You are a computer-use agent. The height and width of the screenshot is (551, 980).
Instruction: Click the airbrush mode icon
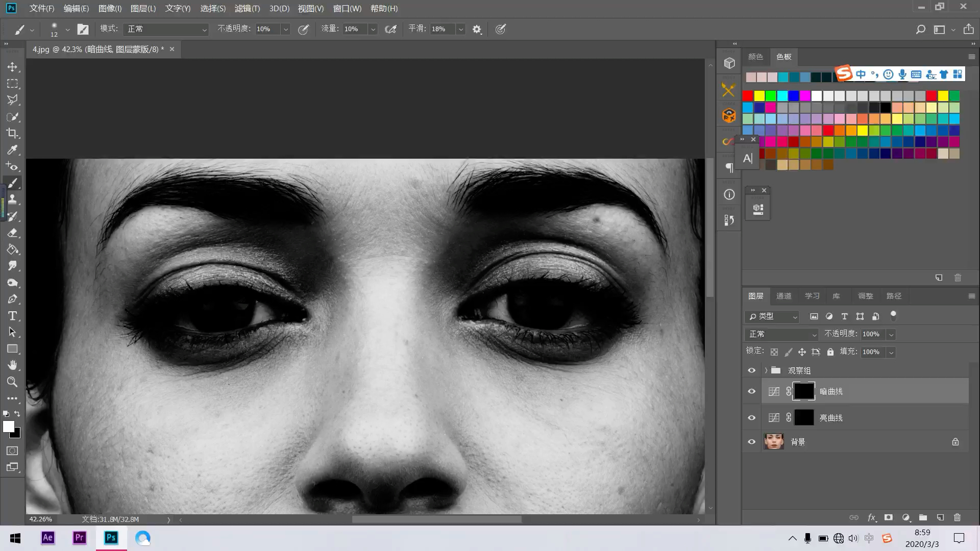(390, 29)
